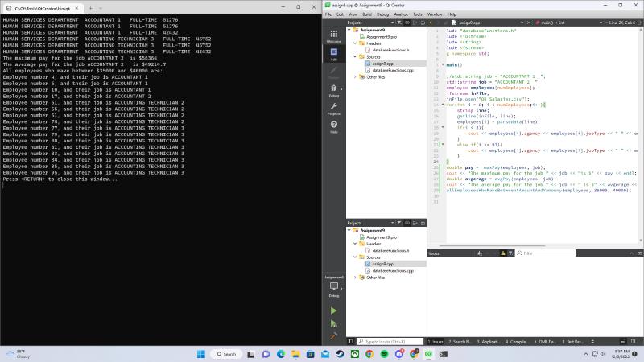644x362 pixels.
Task: Expand Other files in top tree
Action: pyautogui.click(x=355, y=76)
